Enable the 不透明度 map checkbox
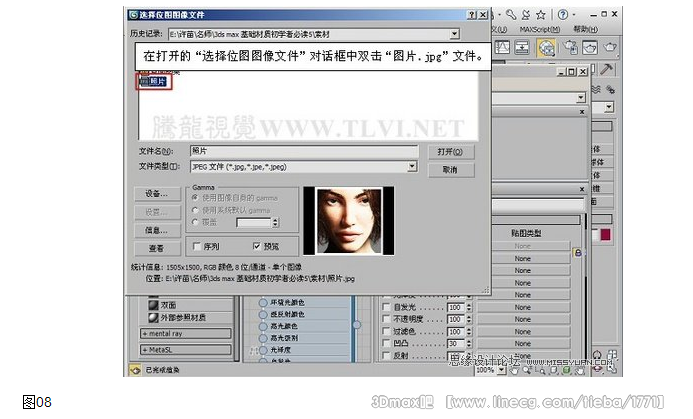This screenshot has width=693, height=419. pyautogui.click(x=386, y=319)
